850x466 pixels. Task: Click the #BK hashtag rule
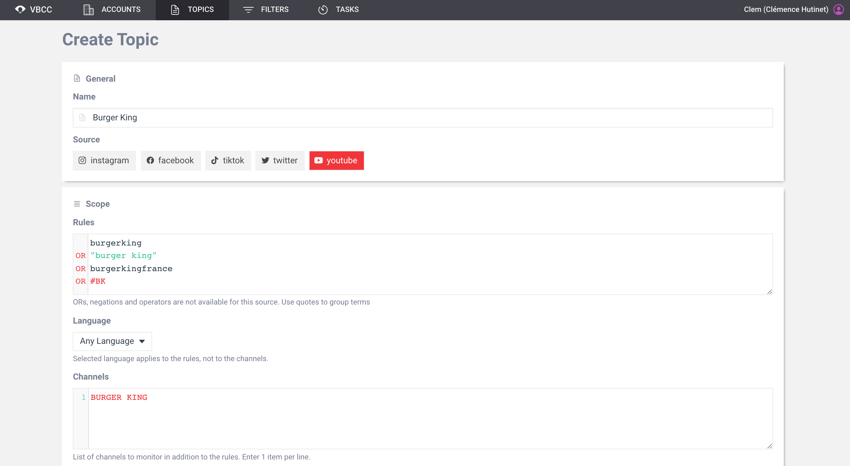tap(98, 281)
